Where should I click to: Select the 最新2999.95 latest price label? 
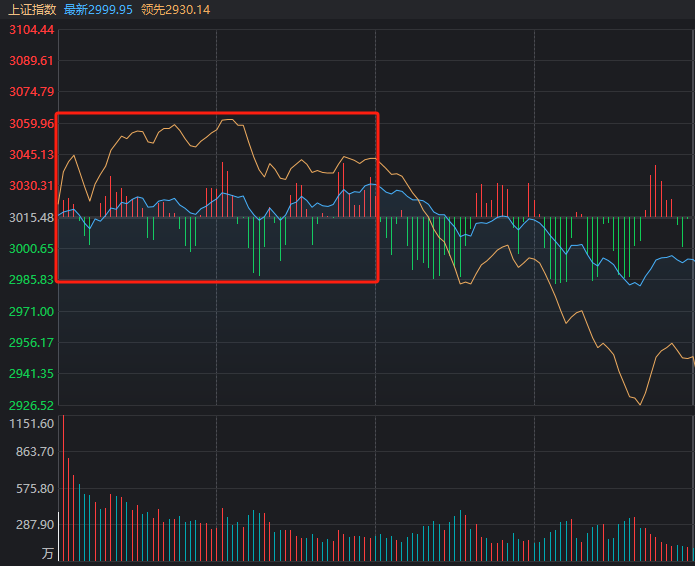(98, 9)
